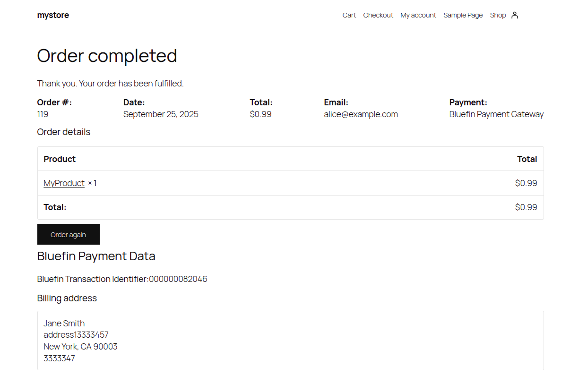570x392 pixels.
Task: Select the user profile icon beside Shop
Action: pyautogui.click(x=515, y=15)
